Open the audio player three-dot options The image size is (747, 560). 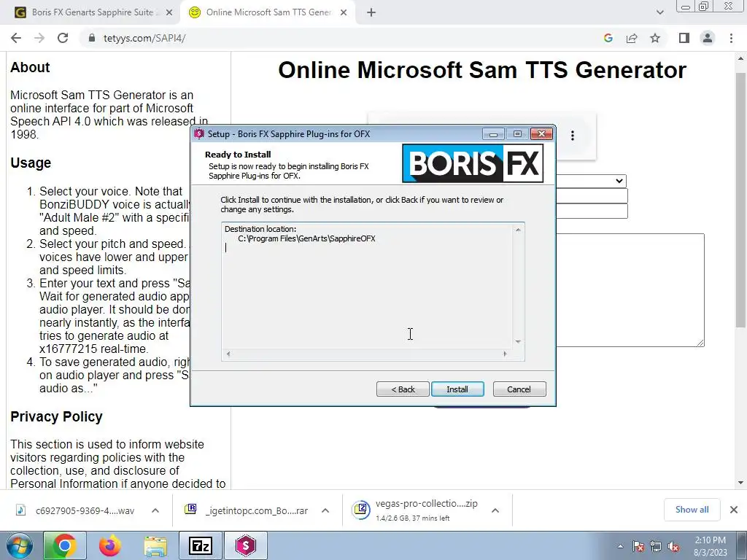point(573,136)
